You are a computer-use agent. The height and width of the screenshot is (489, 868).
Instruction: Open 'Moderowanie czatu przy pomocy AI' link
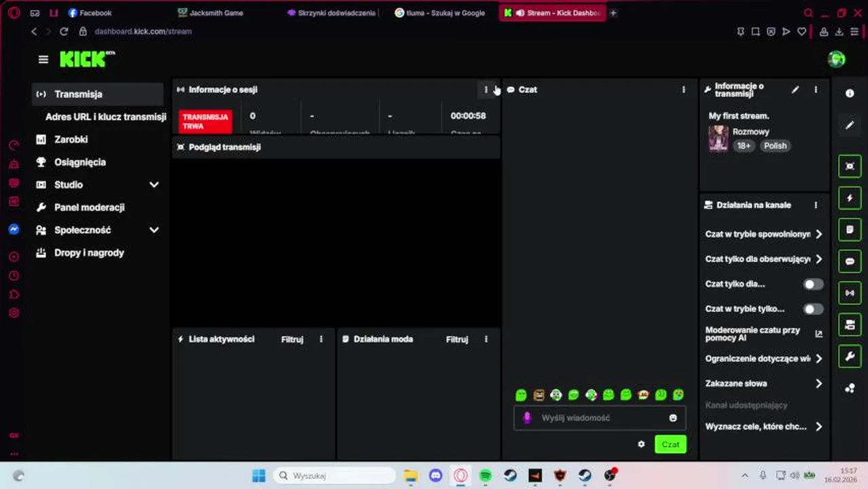tap(764, 333)
